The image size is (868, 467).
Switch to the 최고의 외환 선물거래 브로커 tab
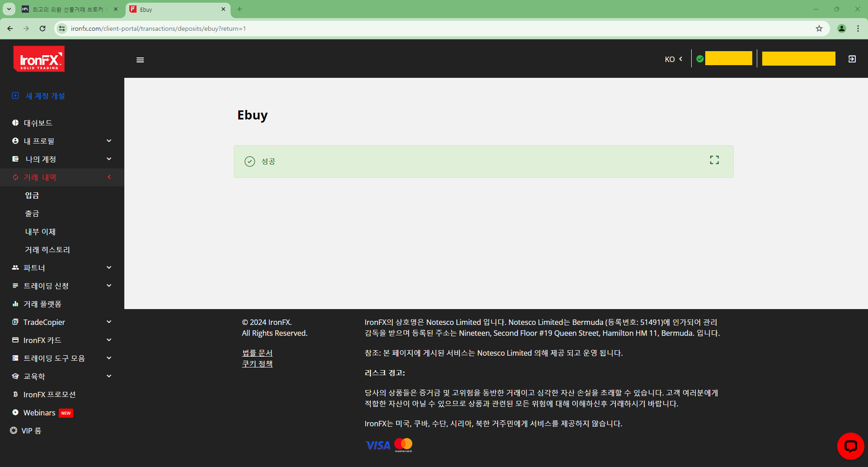click(68, 9)
